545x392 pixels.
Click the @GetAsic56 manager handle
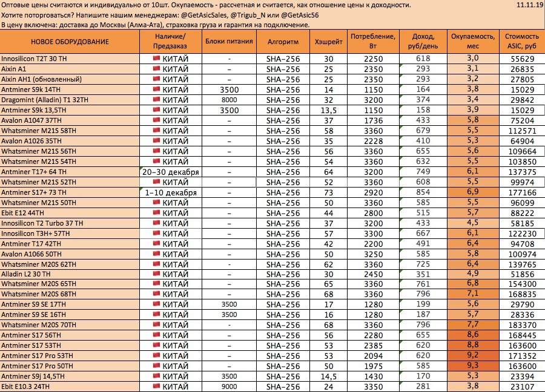(x=300, y=15)
